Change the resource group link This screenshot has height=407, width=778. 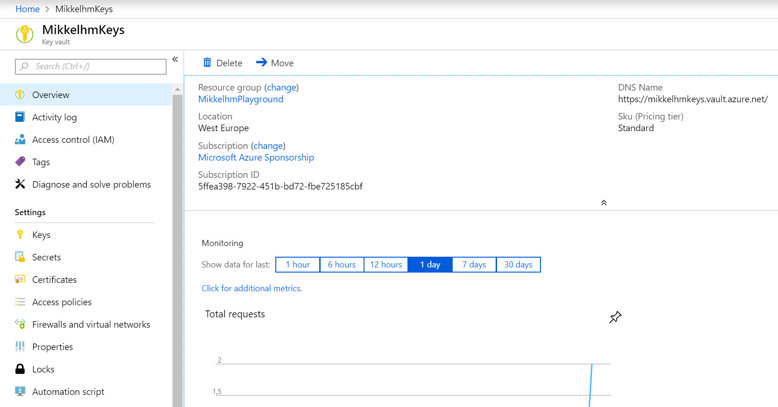(281, 87)
